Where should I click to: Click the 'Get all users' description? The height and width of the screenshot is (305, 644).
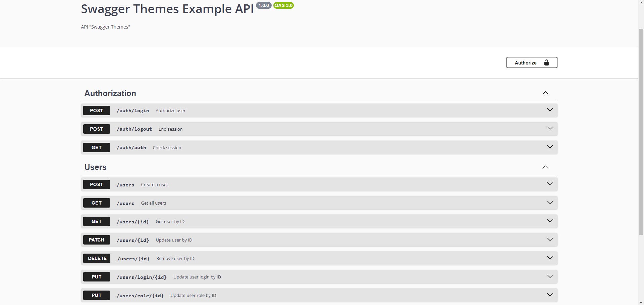pos(154,203)
